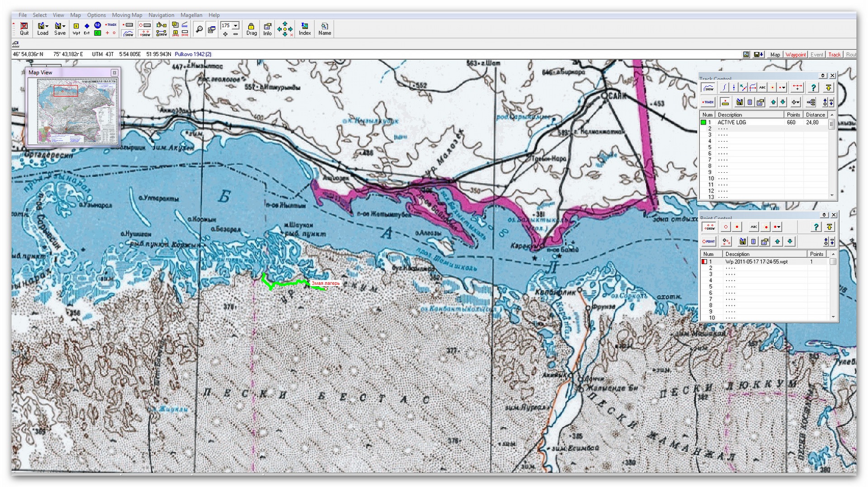Open the Select menu
The width and height of the screenshot is (868, 487).
coord(39,15)
